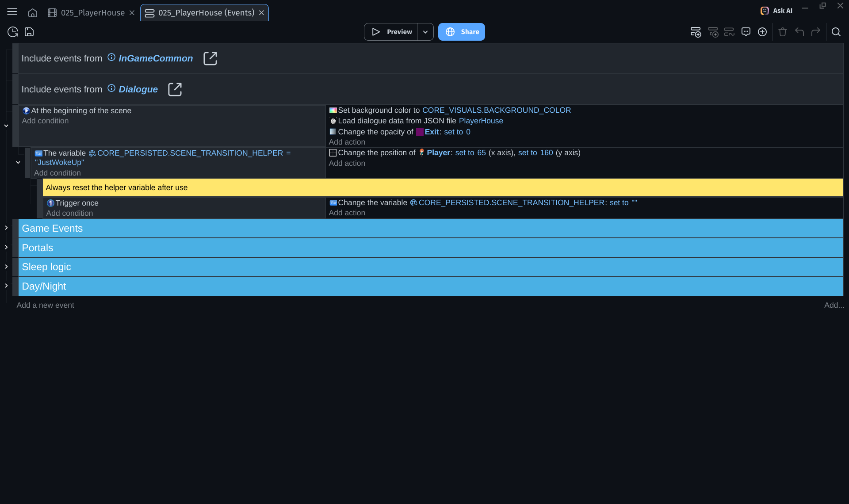Launch the game Preview

[391, 32]
